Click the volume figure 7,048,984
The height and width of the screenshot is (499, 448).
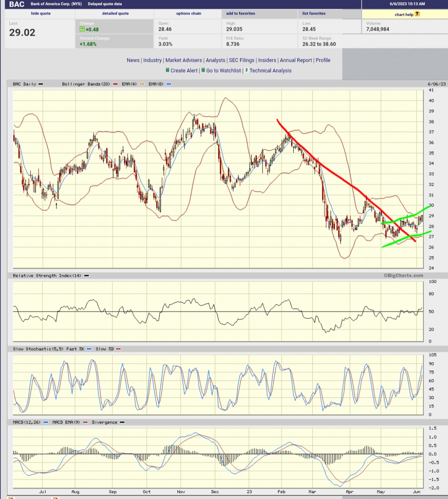377,29
